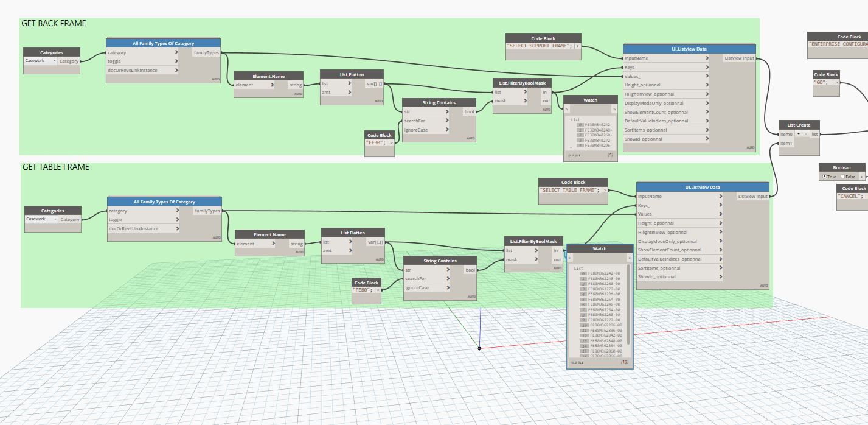Click FE30M840242- item in upper Watch list
The width and height of the screenshot is (868, 425).
click(598, 125)
